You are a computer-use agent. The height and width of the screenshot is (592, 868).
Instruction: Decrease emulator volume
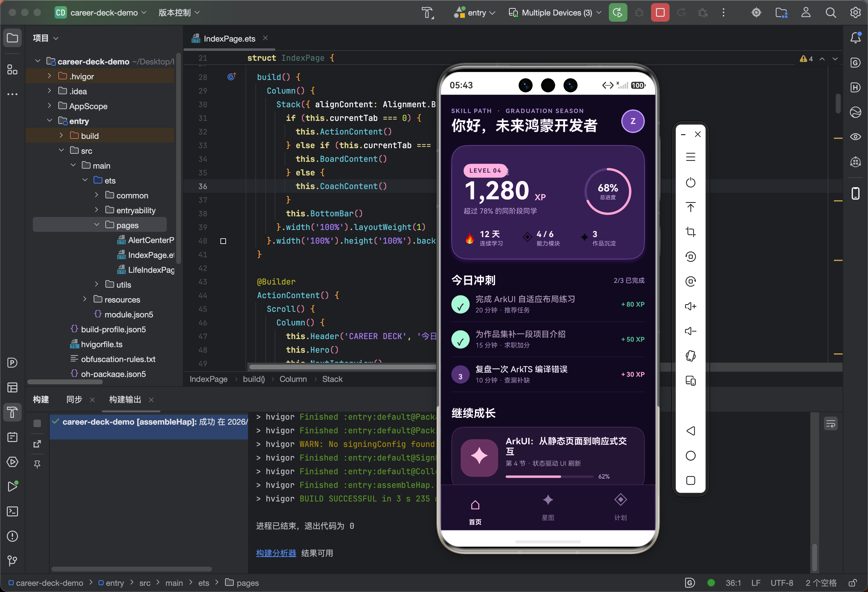[691, 331]
